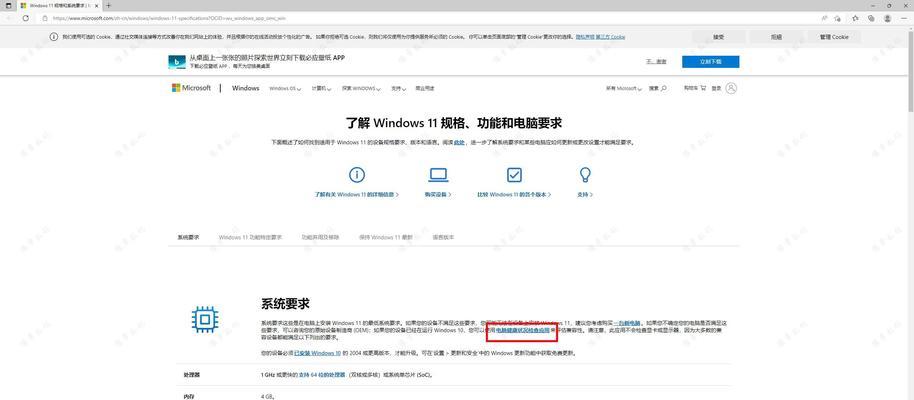
Task: Click the read aloud icon
Action: (824, 18)
